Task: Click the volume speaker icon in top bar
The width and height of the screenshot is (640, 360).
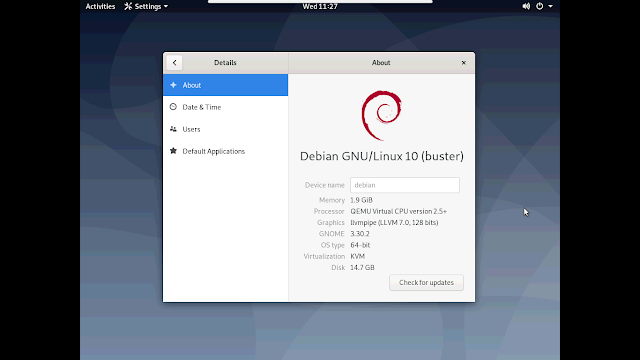Action: coord(526,6)
